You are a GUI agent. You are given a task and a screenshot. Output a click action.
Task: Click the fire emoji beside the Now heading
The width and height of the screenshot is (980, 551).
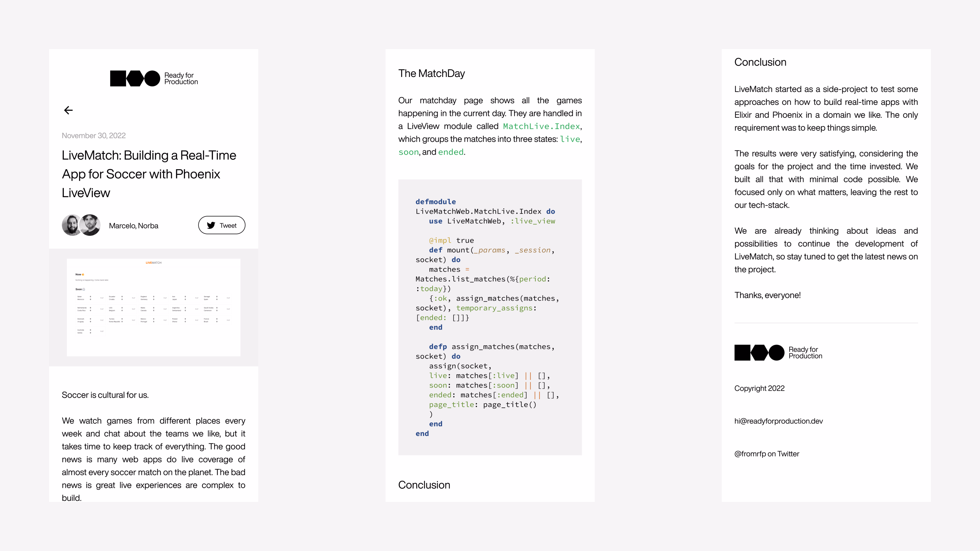coord(83,274)
